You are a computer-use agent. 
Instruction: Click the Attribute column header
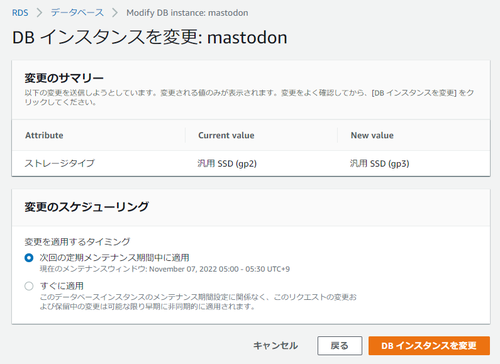coord(44,135)
